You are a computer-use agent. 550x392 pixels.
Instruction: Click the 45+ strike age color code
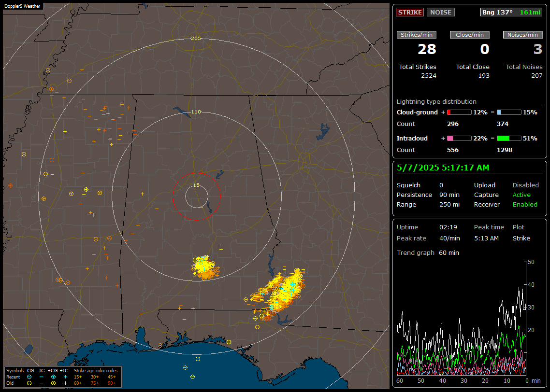[x=112, y=377]
